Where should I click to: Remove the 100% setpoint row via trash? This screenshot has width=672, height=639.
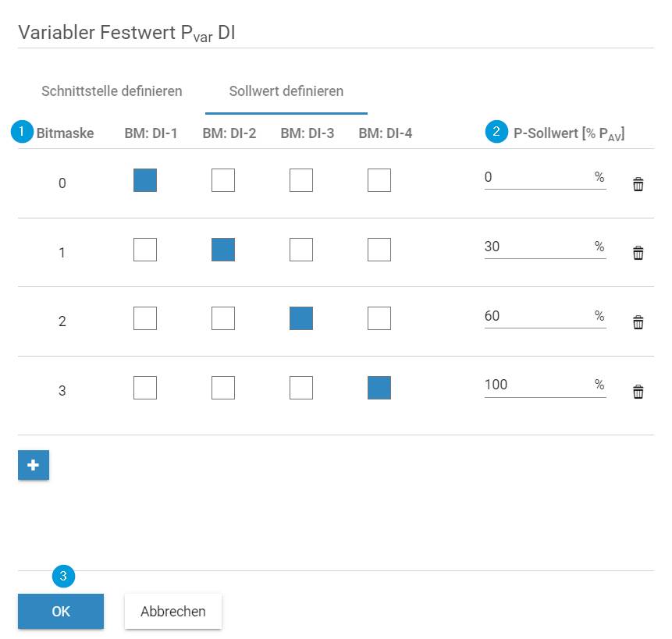click(638, 392)
